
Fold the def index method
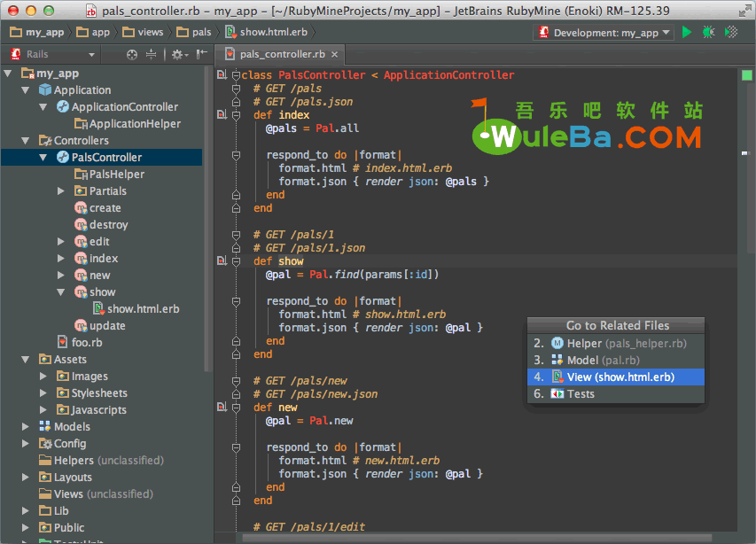[237, 115]
